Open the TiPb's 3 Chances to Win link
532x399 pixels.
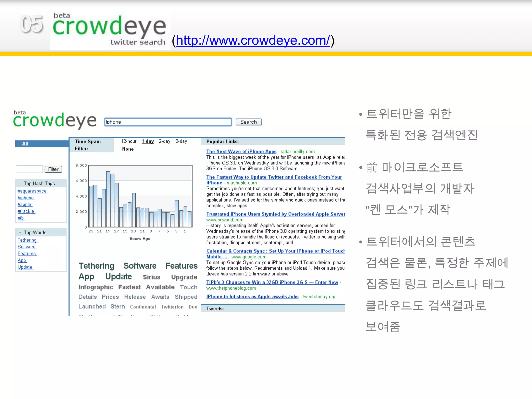pos(272,282)
